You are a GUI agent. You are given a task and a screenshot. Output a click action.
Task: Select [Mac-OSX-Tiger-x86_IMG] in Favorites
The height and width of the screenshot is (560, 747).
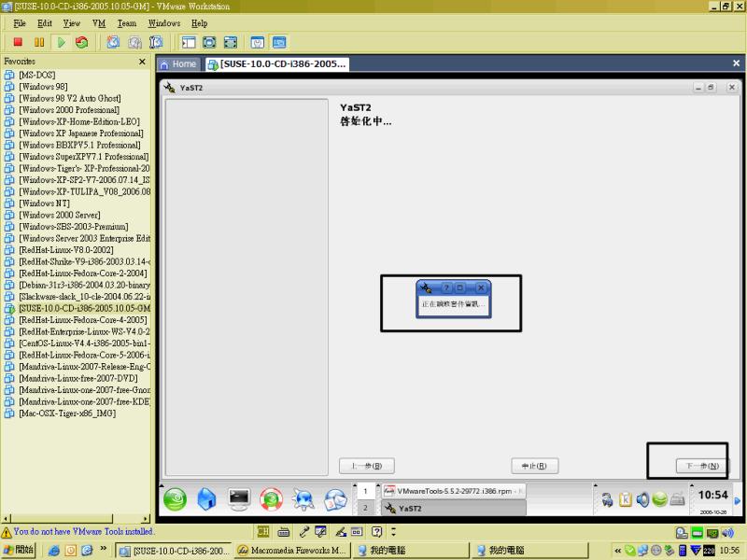(x=67, y=413)
